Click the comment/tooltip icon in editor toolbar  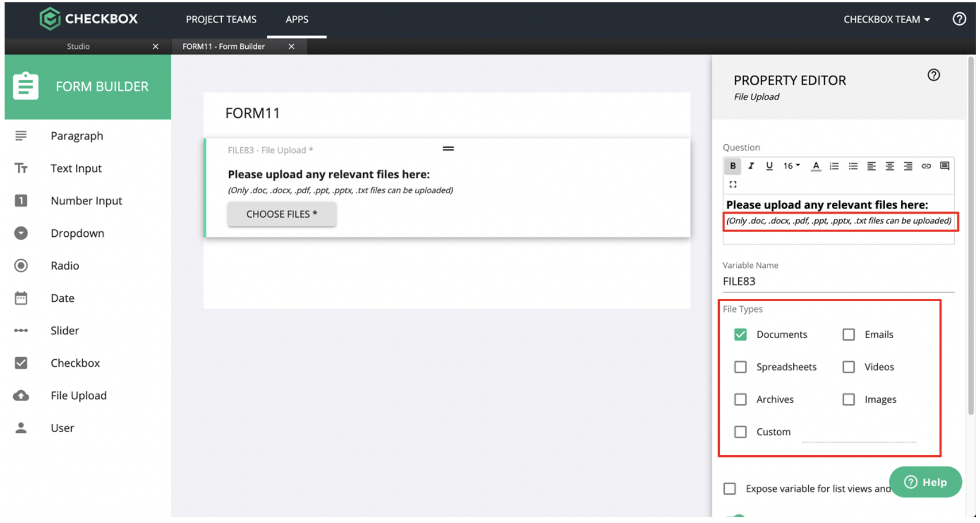(x=944, y=166)
